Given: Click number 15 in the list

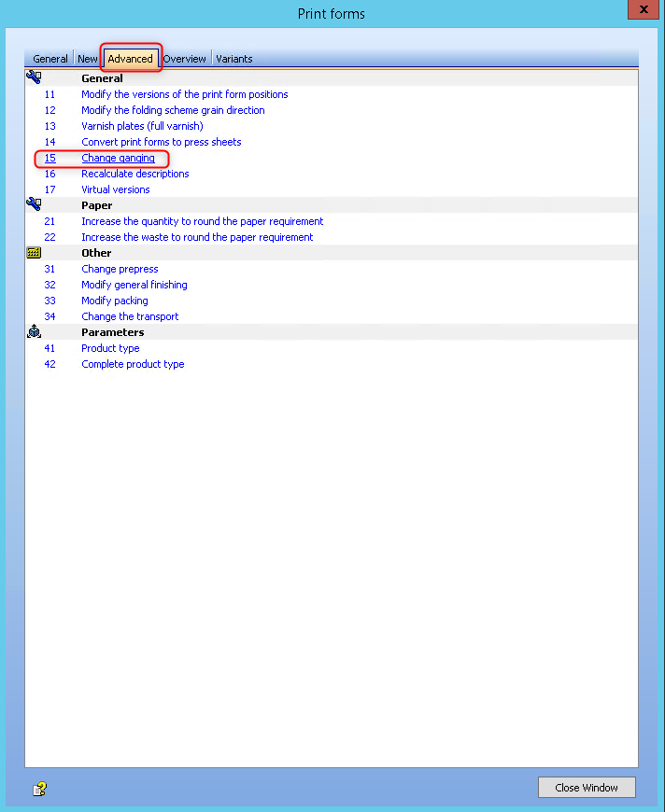Looking at the screenshot, I should click(x=50, y=158).
